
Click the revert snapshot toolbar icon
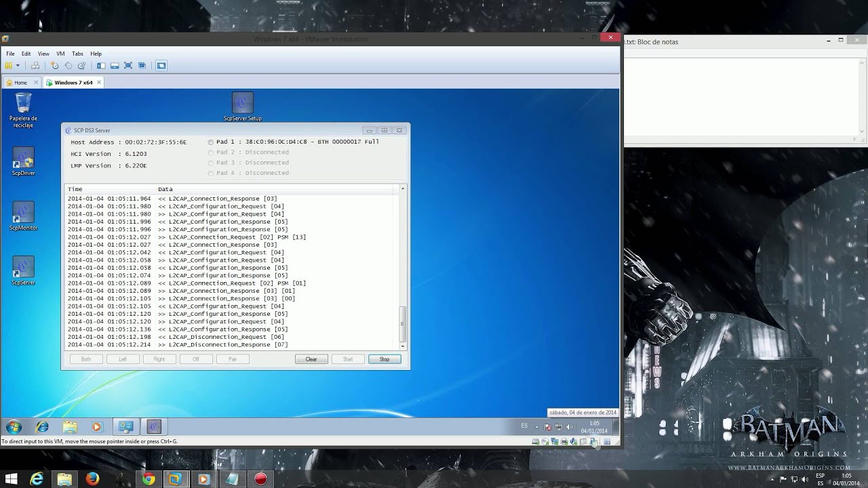click(68, 66)
